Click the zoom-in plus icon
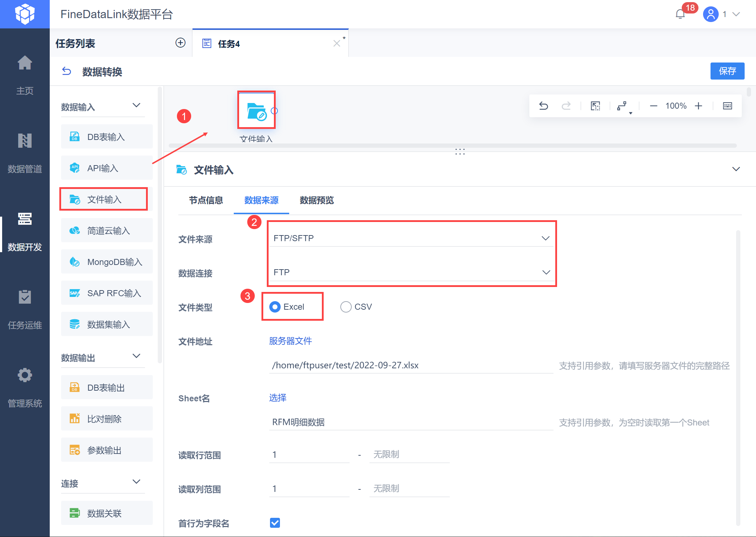 tap(698, 106)
